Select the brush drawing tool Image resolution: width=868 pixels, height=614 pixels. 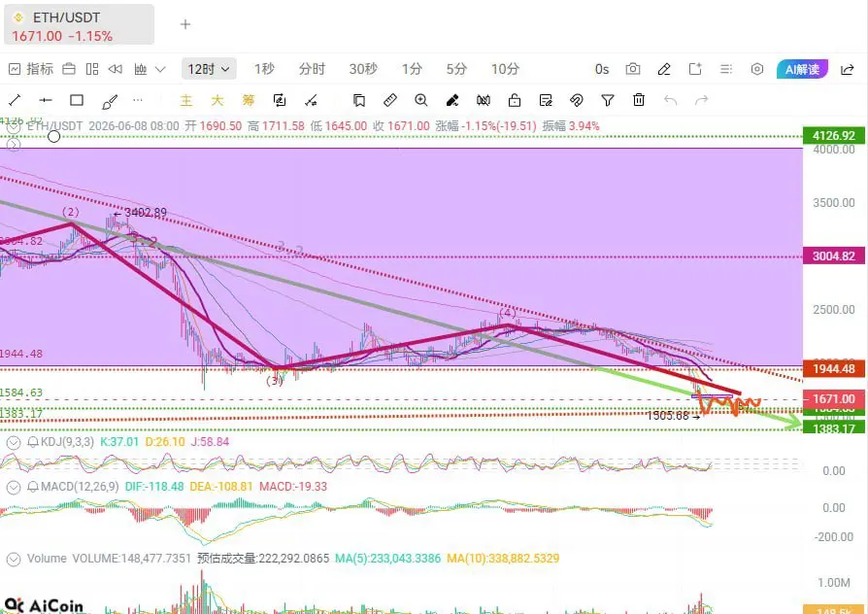109,101
